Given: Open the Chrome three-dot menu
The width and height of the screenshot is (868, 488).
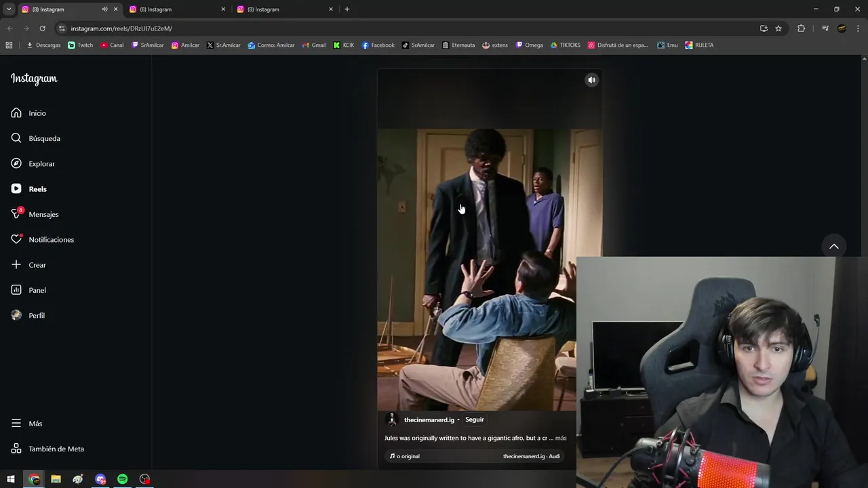Looking at the screenshot, I should 858,28.
